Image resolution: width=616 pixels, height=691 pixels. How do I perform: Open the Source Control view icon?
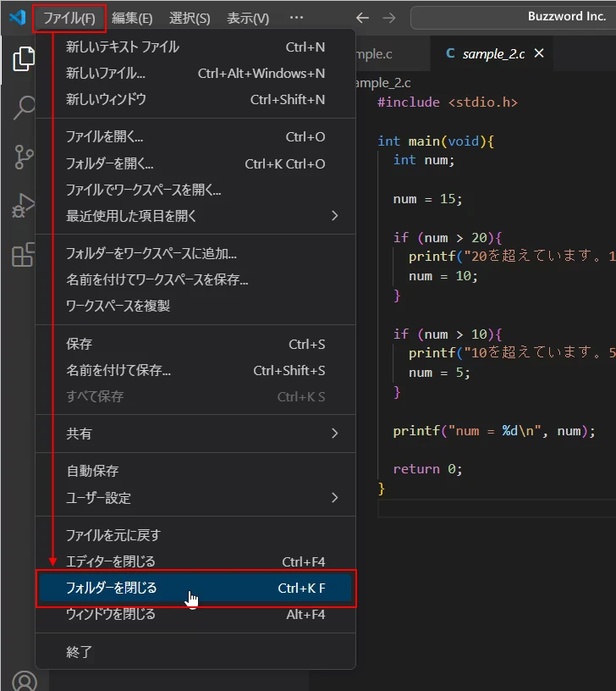24,157
